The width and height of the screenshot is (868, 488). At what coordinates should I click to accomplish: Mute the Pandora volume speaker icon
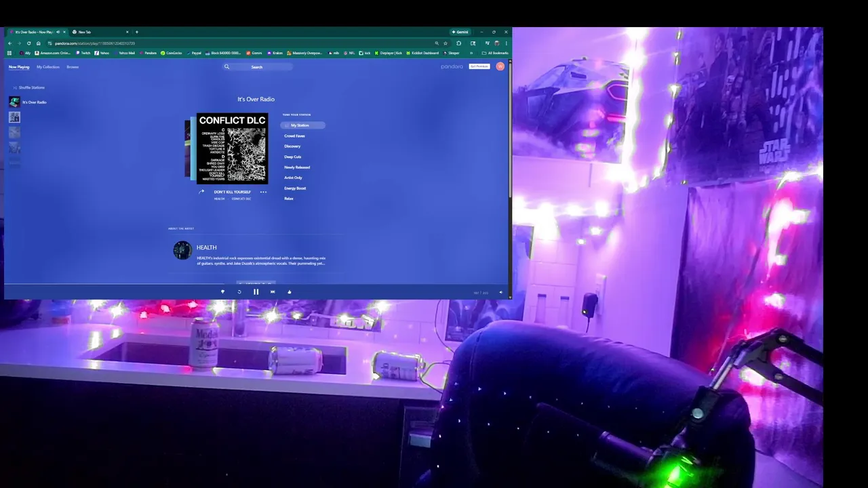coord(501,293)
